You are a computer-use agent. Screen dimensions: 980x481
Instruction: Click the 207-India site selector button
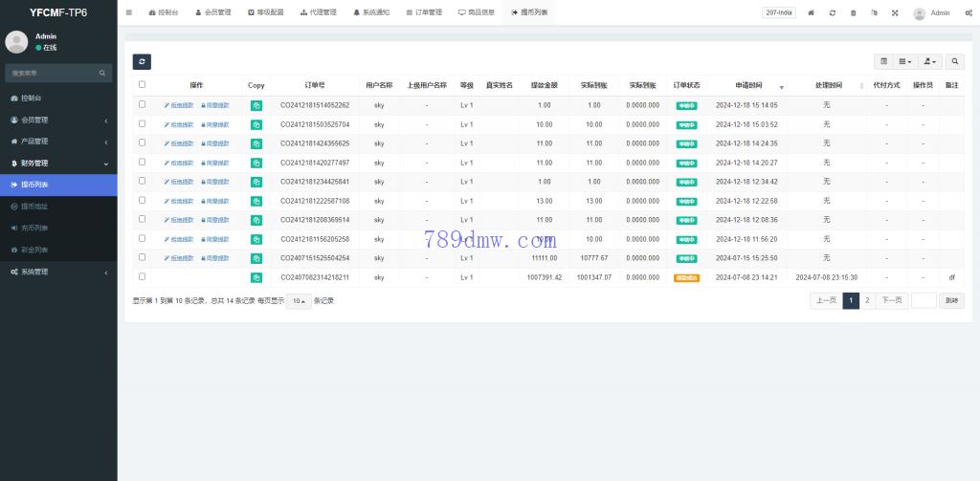[x=779, y=12]
